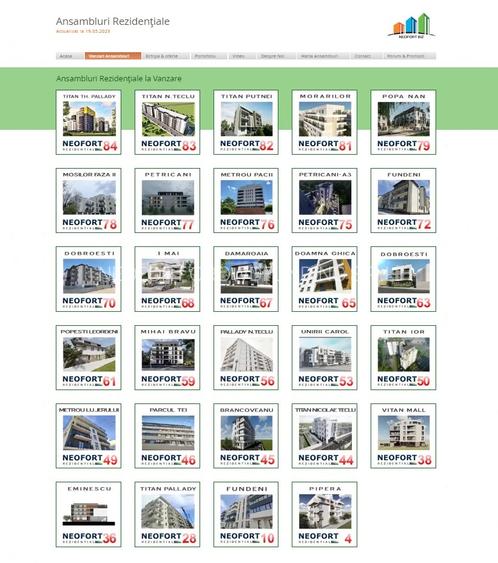The height and width of the screenshot is (563, 498).
Task: Open the Fundeni Neofort 72 card
Action: 403,201
